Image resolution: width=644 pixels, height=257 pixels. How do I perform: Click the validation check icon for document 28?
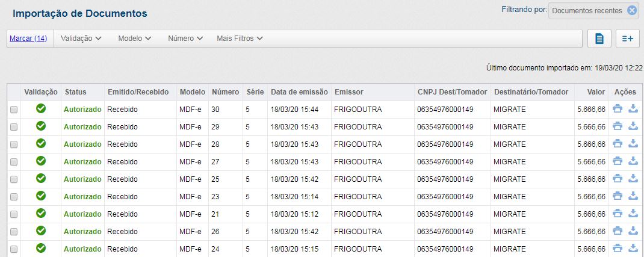pyautogui.click(x=41, y=144)
